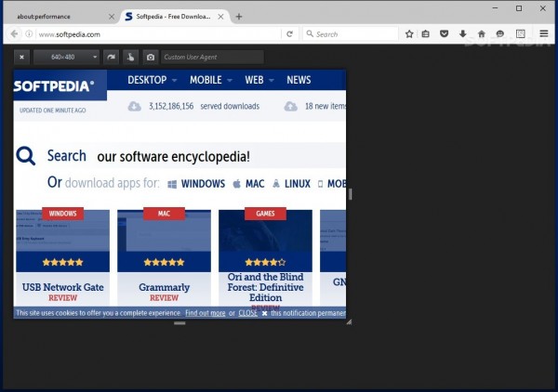Click the red GAMES category badge
Viewport: 558px width, 392px height.
[265, 214]
